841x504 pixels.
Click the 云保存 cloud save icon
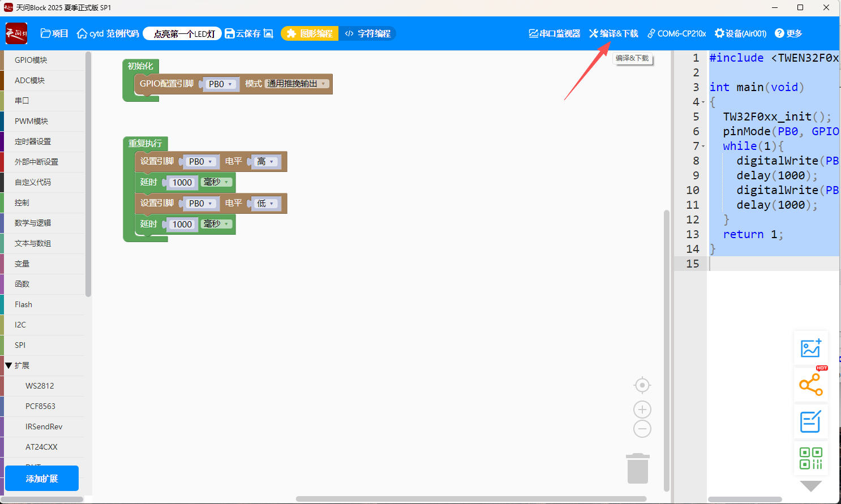coord(243,33)
